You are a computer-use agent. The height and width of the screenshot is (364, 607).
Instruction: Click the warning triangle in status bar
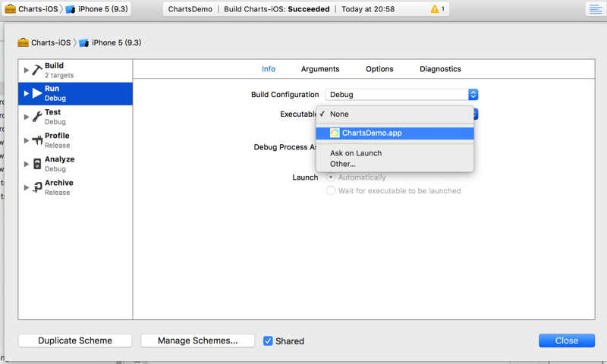pos(435,9)
